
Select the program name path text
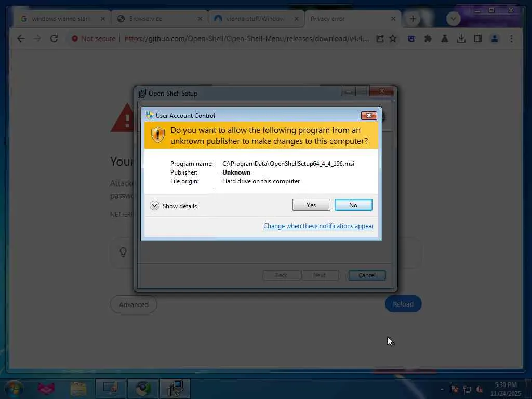point(288,164)
